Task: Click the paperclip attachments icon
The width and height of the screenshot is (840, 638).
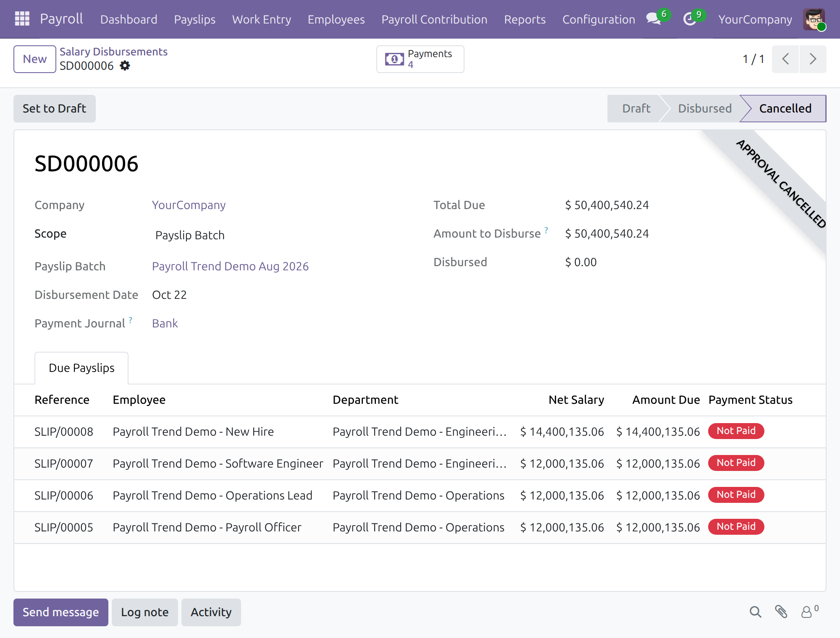Action: point(781,612)
